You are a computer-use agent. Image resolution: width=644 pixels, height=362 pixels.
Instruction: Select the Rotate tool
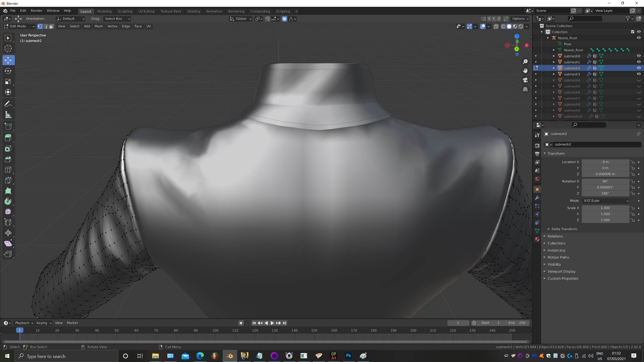point(8,71)
